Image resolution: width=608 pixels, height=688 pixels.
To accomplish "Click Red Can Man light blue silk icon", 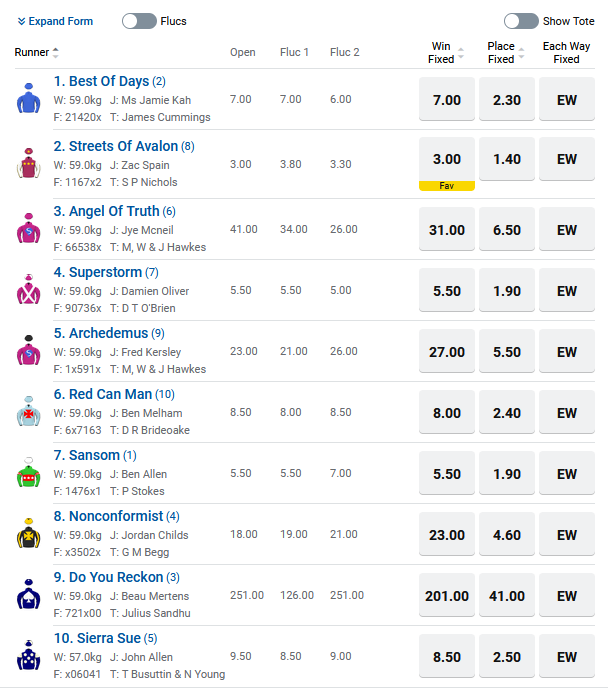I will 29,411.
